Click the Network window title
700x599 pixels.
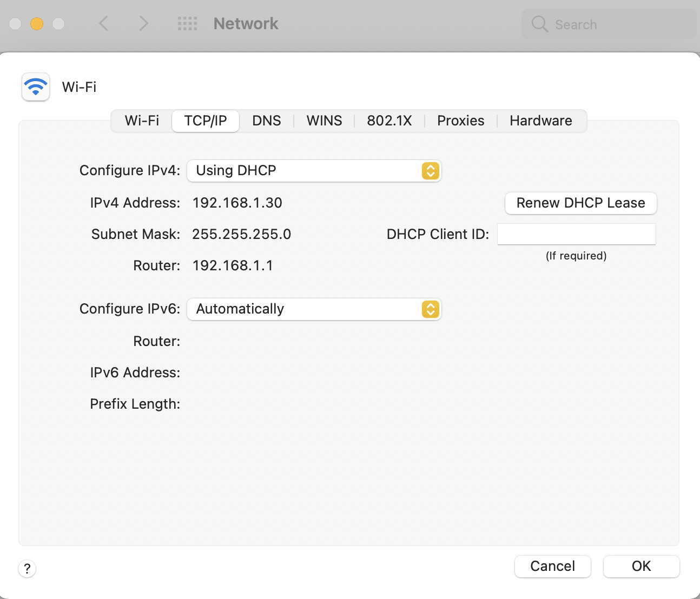coord(246,24)
